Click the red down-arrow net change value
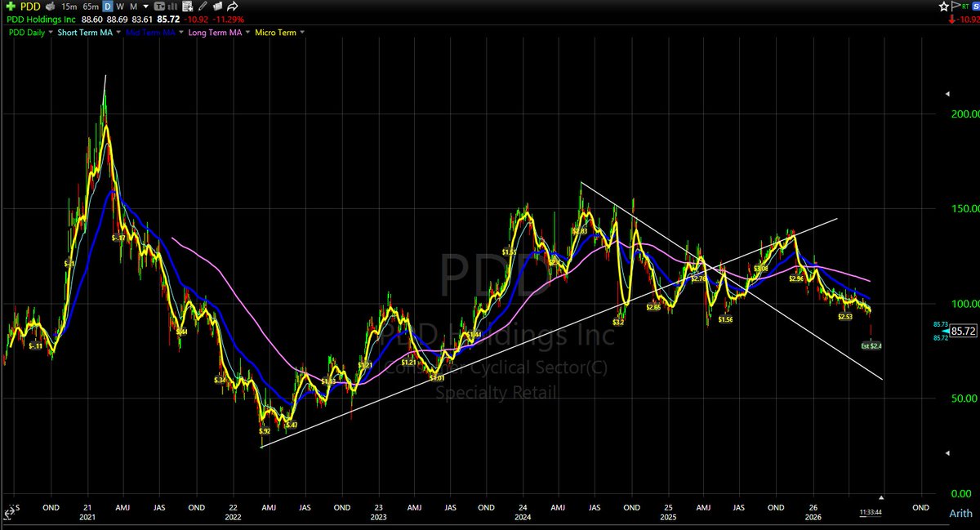 pyautogui.click(x=964, y=20)
